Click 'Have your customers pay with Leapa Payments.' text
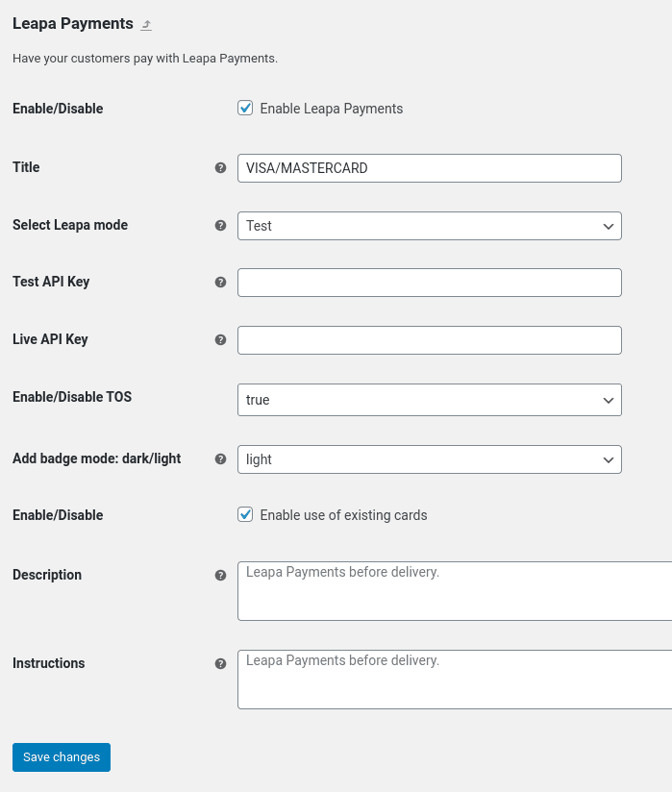The height and width of the screenshot is (792, 672). click(x=145, y=59)
